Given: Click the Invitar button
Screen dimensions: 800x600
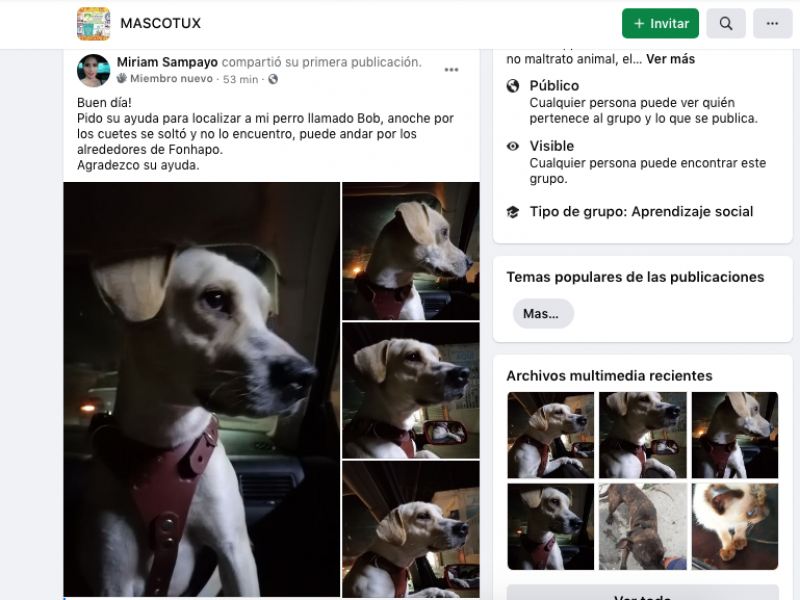Looking at the screenshot, I should pyautogui.click(x=660, y=23).
